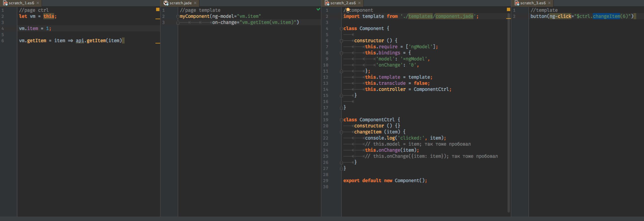
Task: Click the commented 'this.model = item;' line
Action: (x=418, y=144)
